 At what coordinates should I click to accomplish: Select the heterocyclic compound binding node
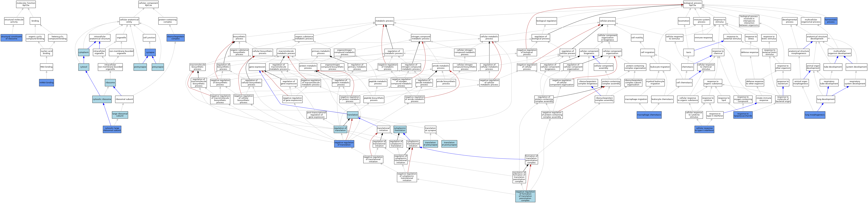58,38
